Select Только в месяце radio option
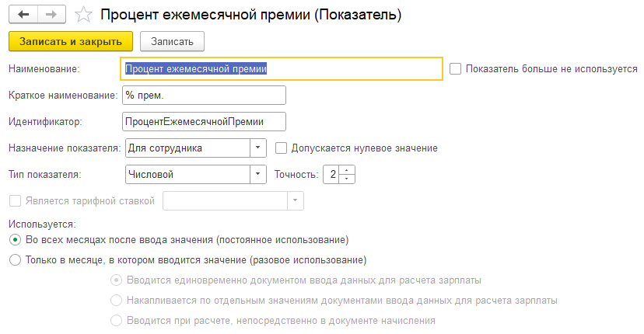644x334 pixels. click(16, 259)
